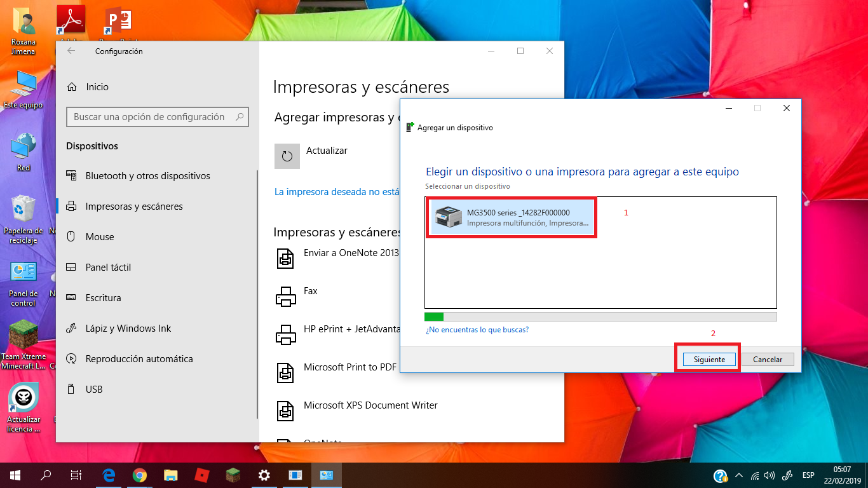Click the Actualizar refresh icon in Configuración

point(287,156)
